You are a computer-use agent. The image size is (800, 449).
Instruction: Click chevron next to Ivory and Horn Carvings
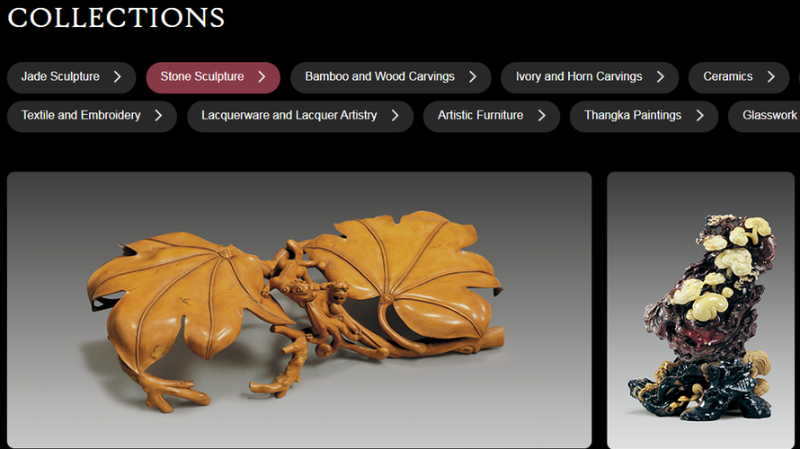click(660, 77)
